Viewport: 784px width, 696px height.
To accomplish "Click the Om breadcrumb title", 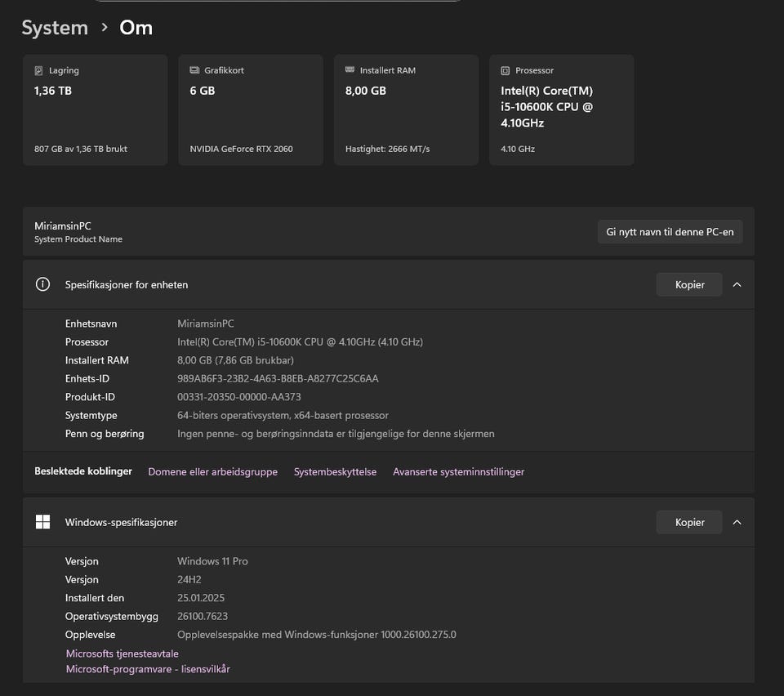I will pos(136,27).
